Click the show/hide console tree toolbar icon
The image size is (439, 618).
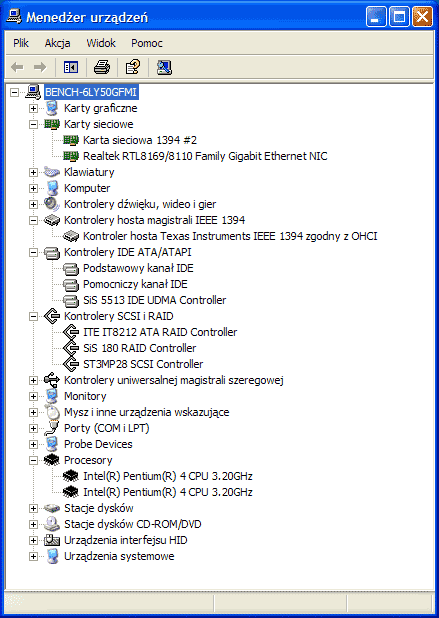pos(71,67)
